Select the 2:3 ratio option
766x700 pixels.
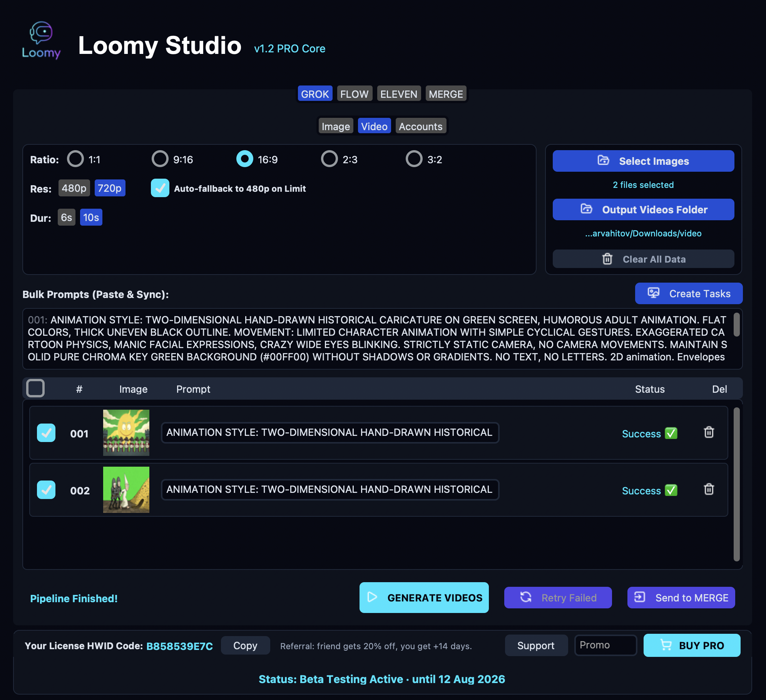coord(329,159)
